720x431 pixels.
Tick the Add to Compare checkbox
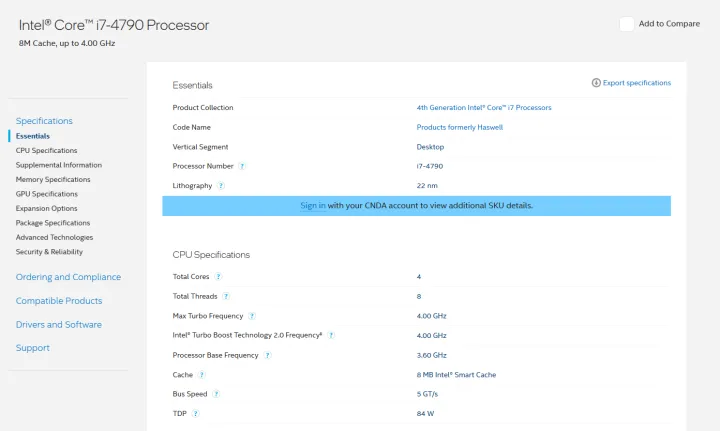click(626, 24)
